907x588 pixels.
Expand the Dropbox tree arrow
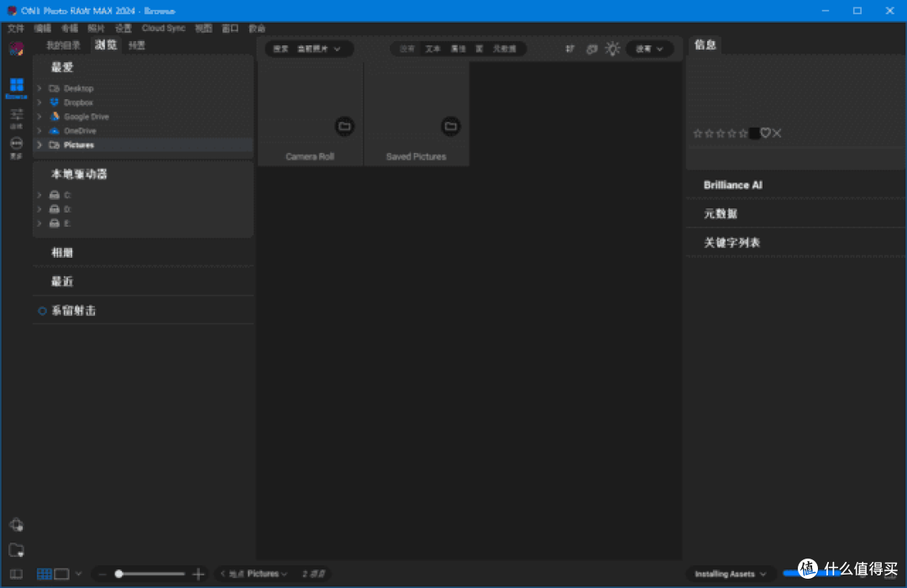[x=39, y=102]
